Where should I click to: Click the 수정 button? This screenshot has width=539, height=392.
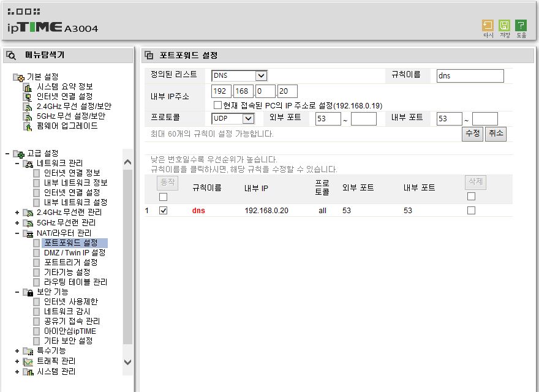[x=472, y=134]
